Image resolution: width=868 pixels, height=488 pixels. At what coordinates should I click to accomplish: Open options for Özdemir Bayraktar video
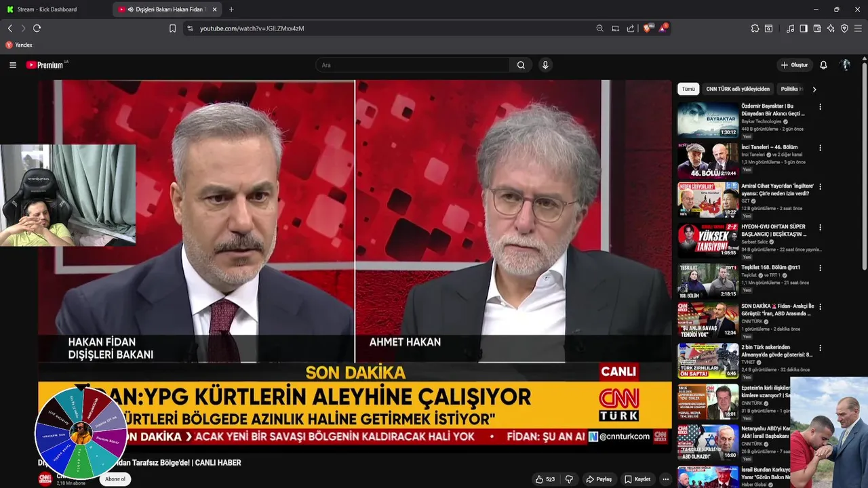click(x=820, y=107)
